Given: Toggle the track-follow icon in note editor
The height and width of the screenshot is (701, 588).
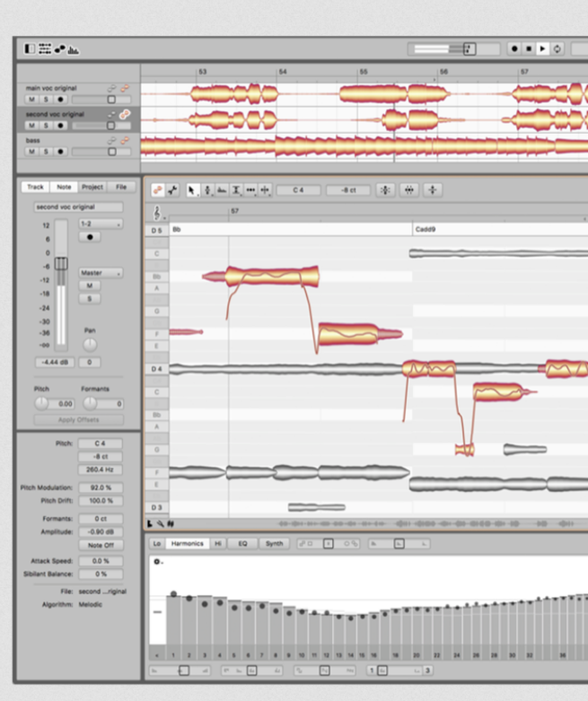Looking at the screenshot, I should click(x=172, y=190).
